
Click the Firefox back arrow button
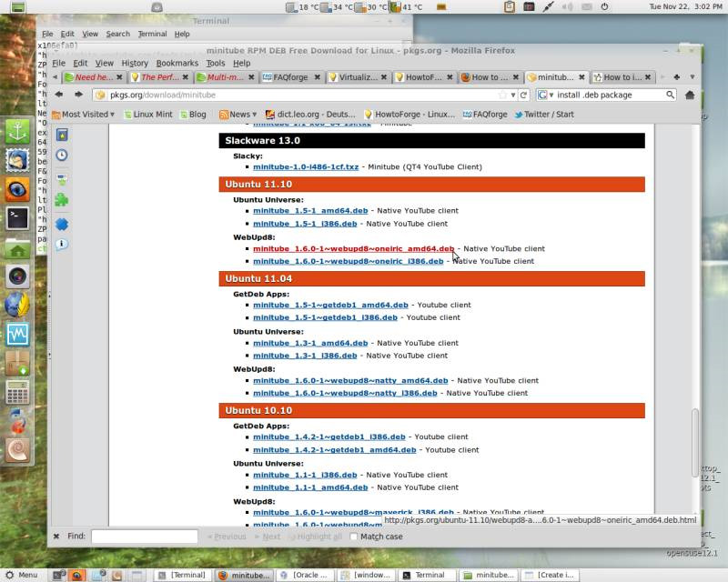(x=59, y=95)
